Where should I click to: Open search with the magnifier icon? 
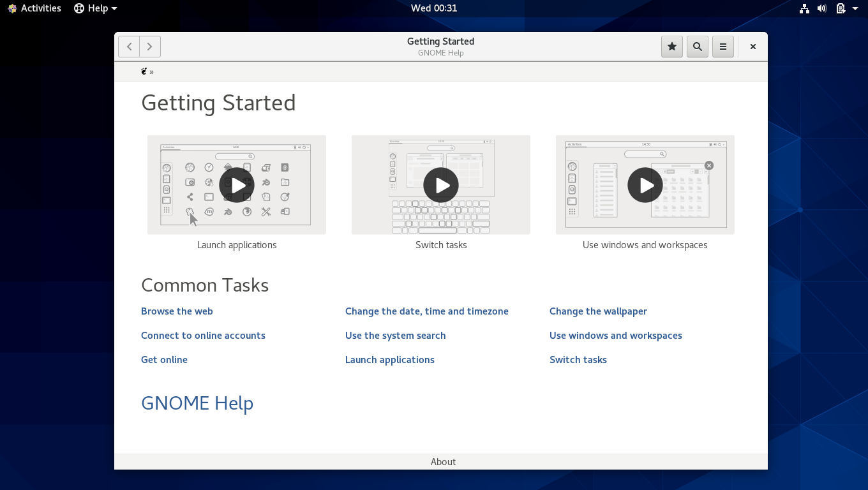(x=698, y=47)
